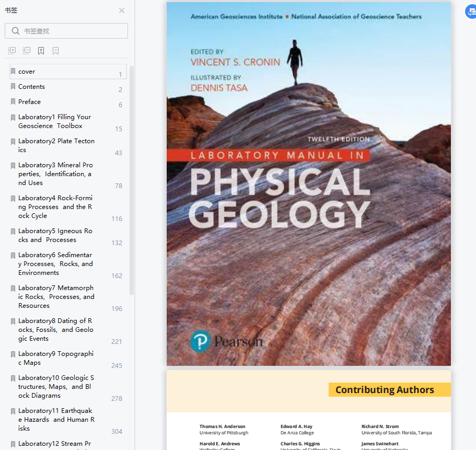
Task: Click the bookmark icon beside Laboratory1
Action: (x=13, y=118)
